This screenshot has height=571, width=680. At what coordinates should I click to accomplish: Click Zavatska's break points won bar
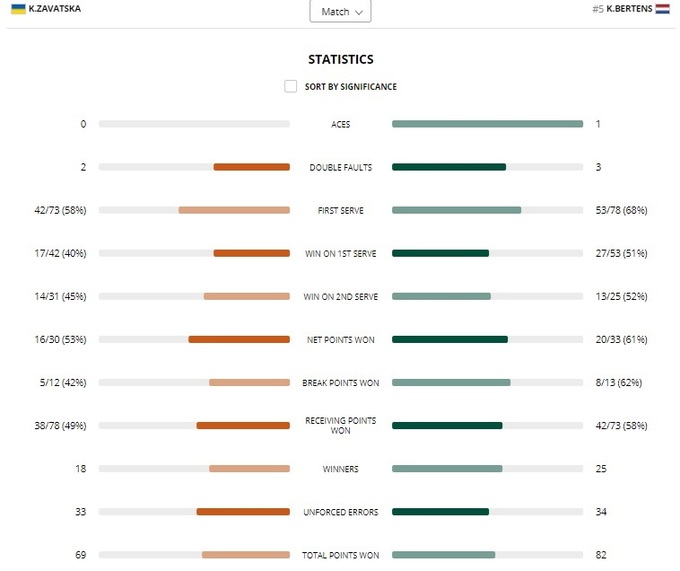click(x=249, y=382)
